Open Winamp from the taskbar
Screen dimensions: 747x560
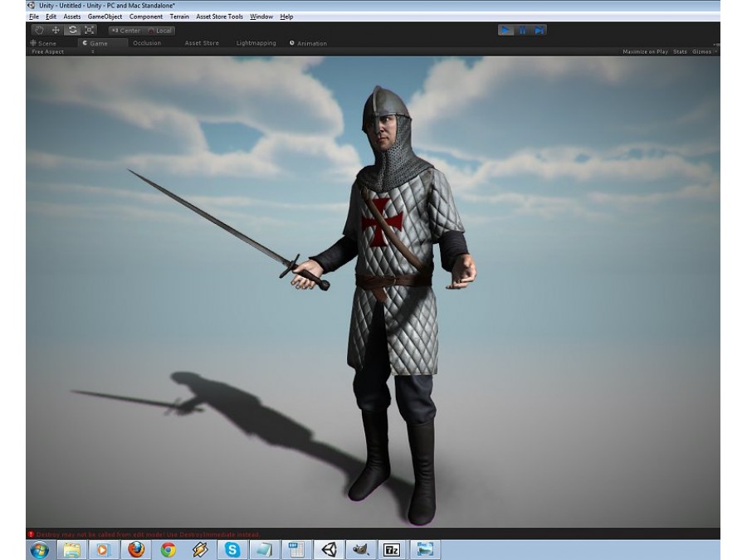click(x=200, y=550)
